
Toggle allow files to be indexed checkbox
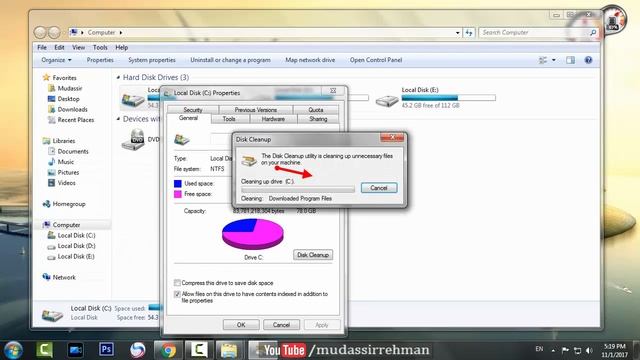click(177, 294)
